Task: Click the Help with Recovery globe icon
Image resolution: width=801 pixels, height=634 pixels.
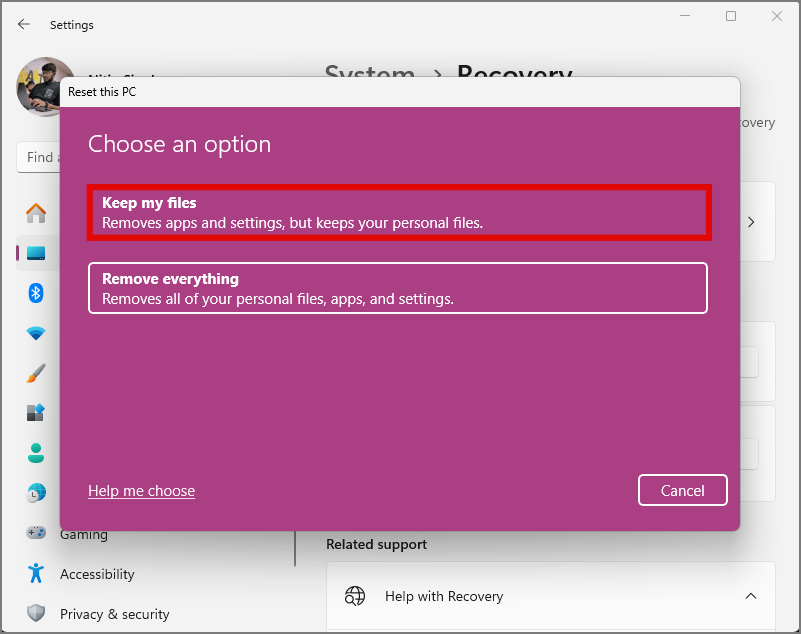Action: click(355, 596)
